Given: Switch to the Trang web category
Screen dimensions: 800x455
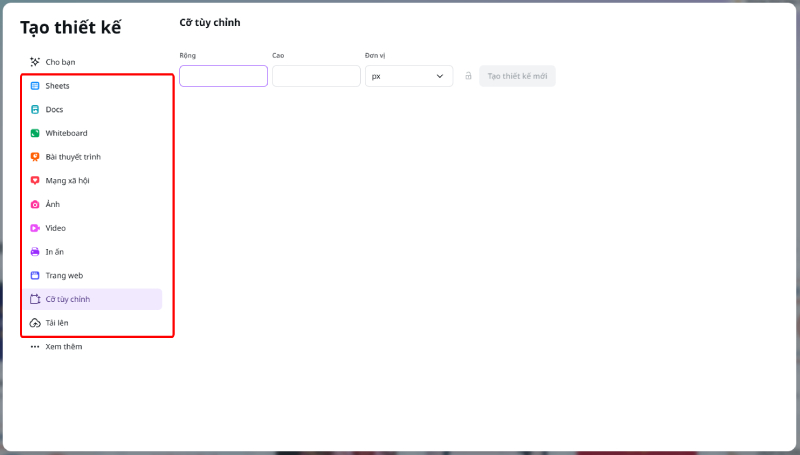Looking at the screenshot, I should pyautogui.click(x=64, y=275).
